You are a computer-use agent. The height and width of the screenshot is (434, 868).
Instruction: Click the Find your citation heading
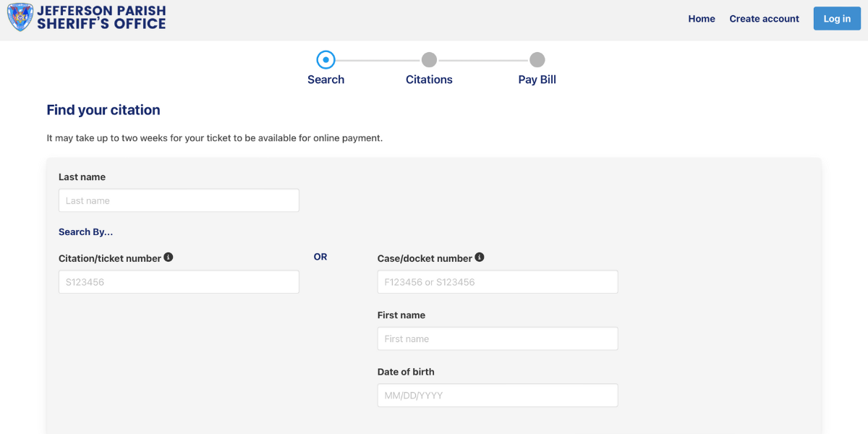pos(103,110)
